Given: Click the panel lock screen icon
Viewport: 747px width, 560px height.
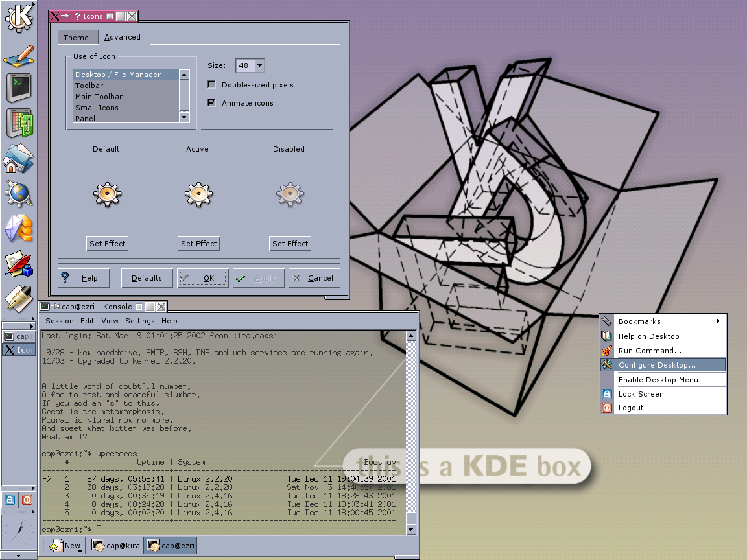Looking at the screenshot, I should [10, 500].
